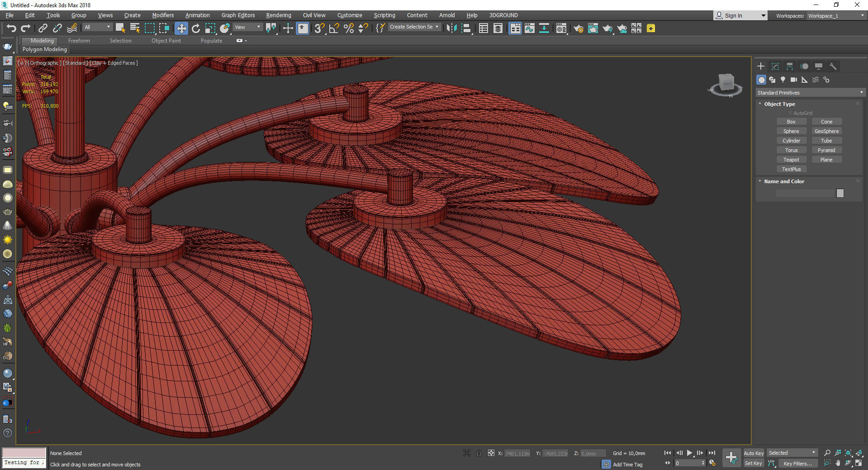
Task: Redo the last undone action
Action: [26, 28]
